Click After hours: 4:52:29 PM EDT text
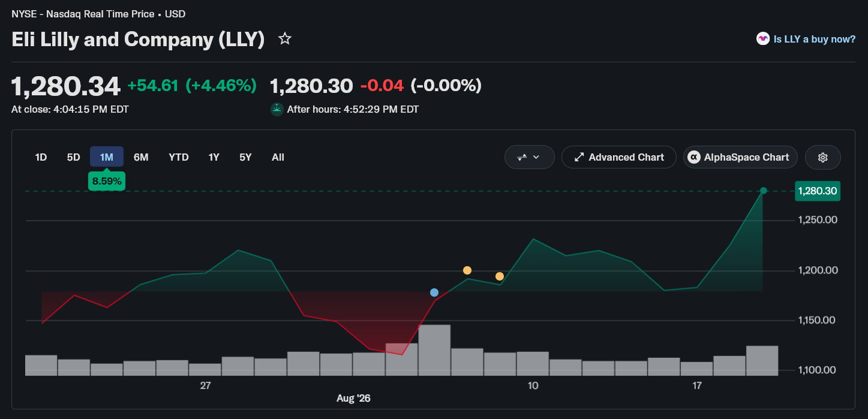 pos(353,109)
